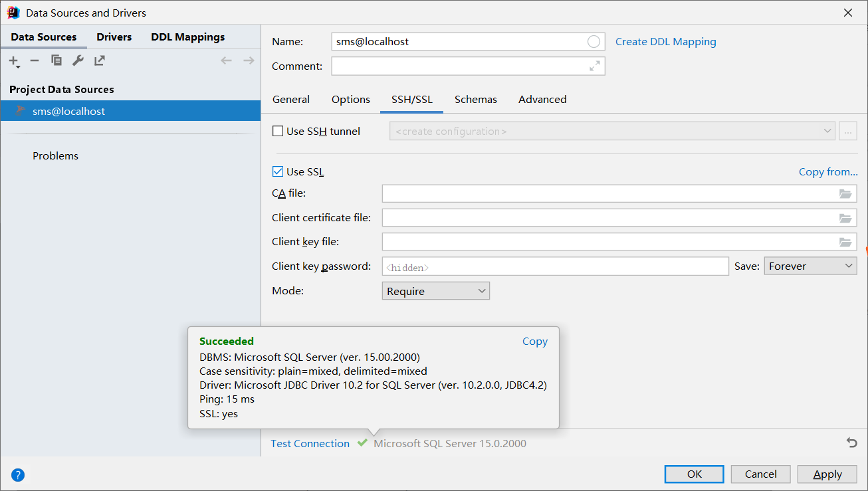Image resolution: width=868 pixels, height=491 pixels.
Task: Pick color via circle in Name field
Action: tap(594, 42)
